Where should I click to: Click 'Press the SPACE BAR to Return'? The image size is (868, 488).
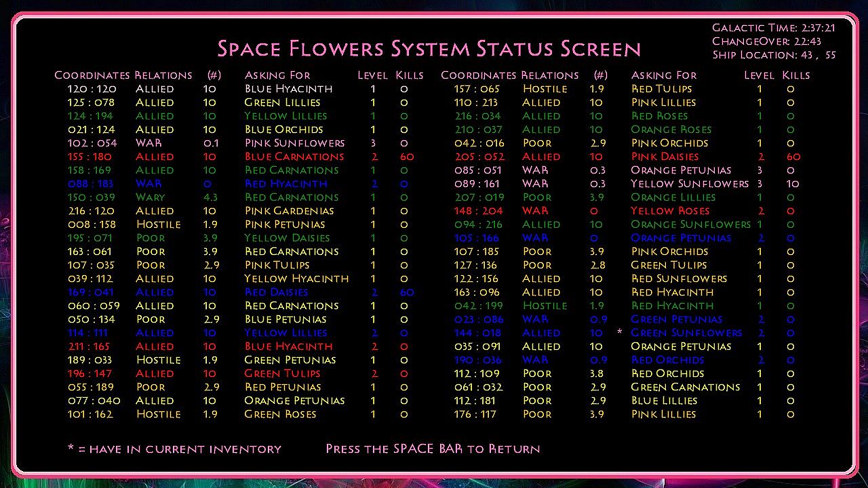point(433,449)
